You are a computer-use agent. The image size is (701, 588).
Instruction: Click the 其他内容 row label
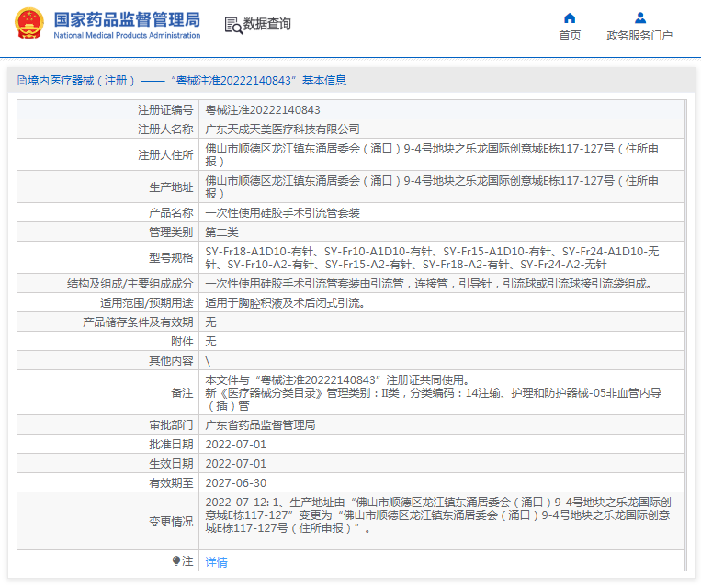click(x=171, y=361)
